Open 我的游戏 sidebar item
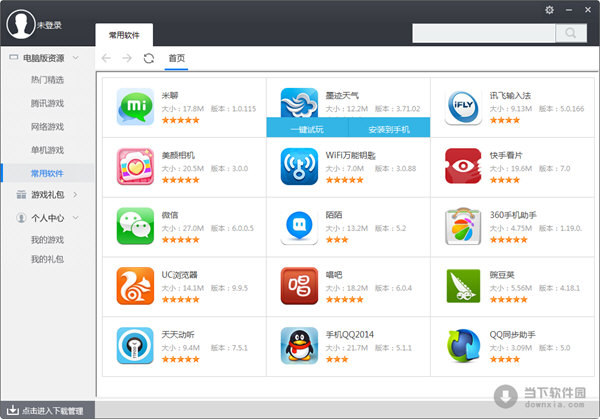 click(47, 240)
